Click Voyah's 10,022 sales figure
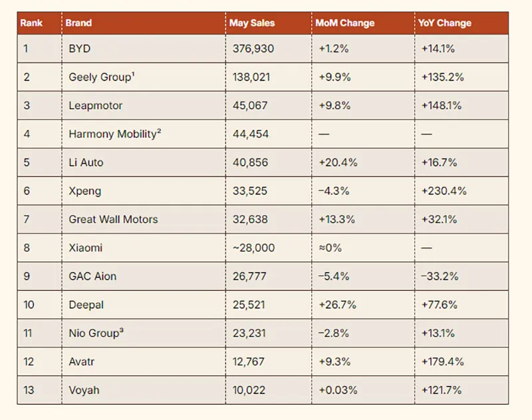The image size is (532, 420). 250,390
